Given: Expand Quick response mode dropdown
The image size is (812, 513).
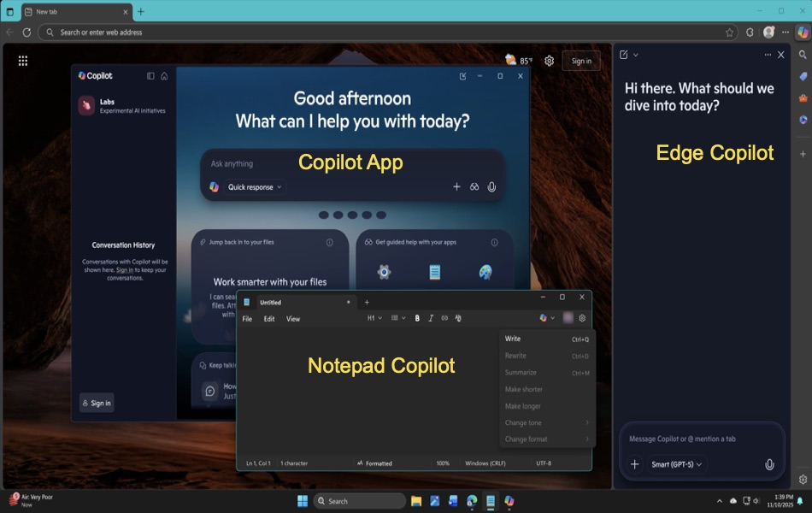Looking at the screenshot, I should tap(254, 187).
